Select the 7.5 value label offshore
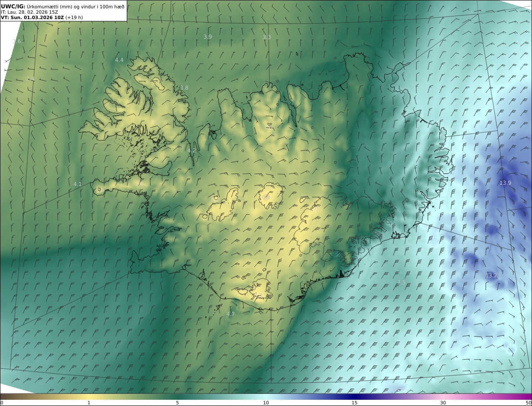The width and height of the screenshot is (532, 406). click(401, 282)
